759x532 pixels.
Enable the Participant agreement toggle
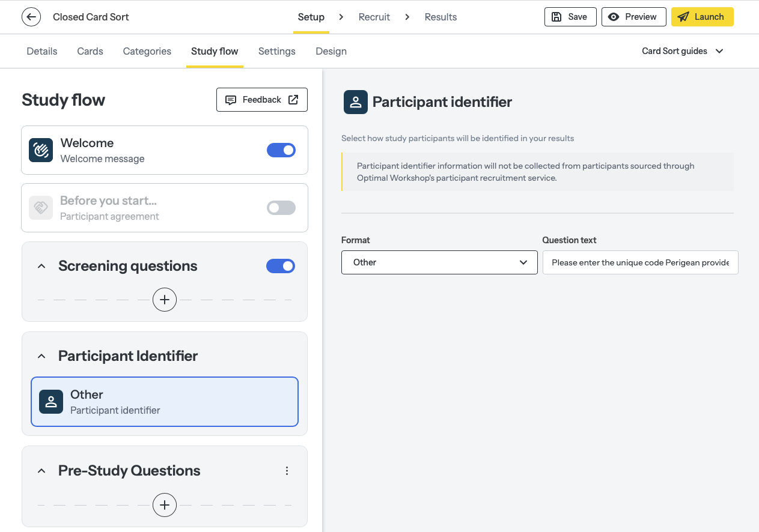point(281,208)
